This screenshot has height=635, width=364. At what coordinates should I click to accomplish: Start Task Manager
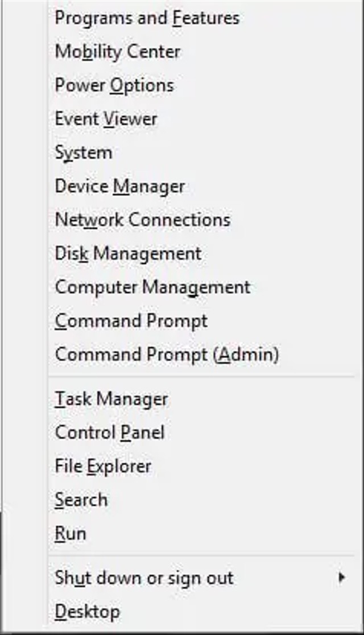(111, 398)
